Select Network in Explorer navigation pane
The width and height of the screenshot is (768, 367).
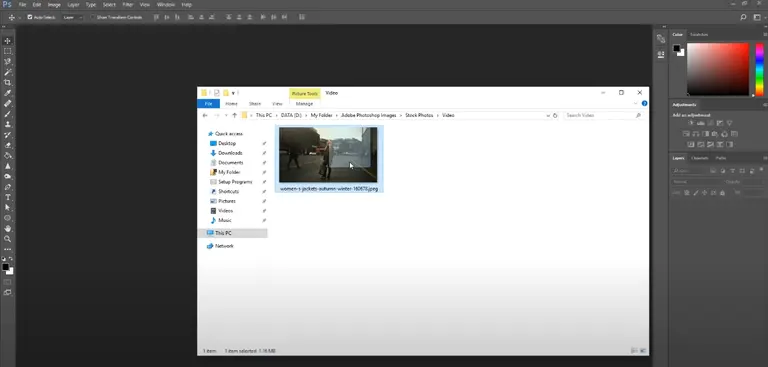pos(224,246)
